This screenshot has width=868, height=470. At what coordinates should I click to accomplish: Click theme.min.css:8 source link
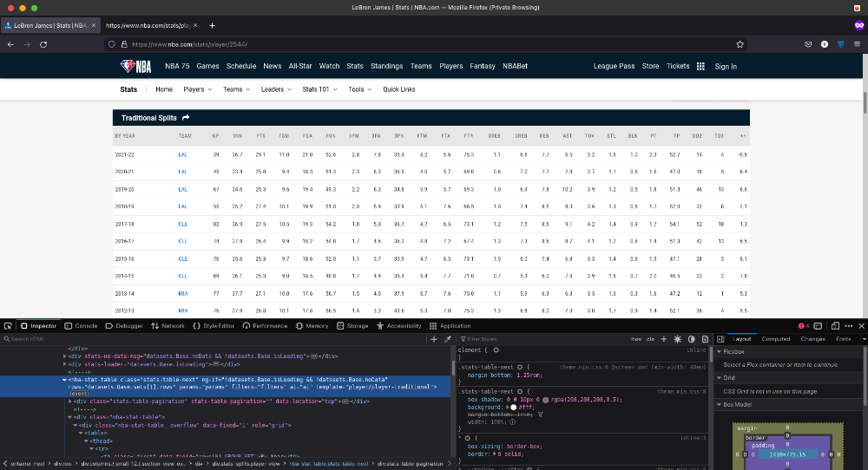click(681, 391)
